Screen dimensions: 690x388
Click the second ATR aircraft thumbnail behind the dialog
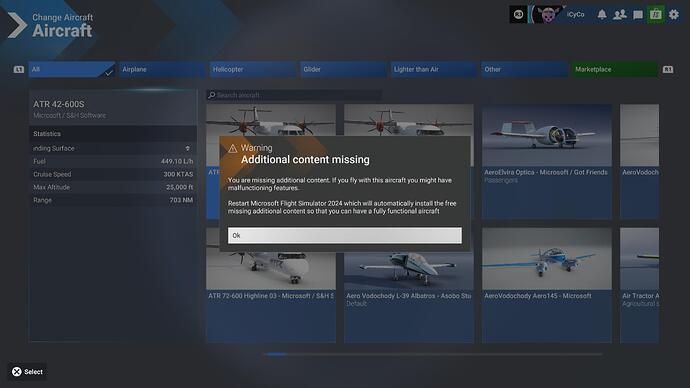point(409,120)
